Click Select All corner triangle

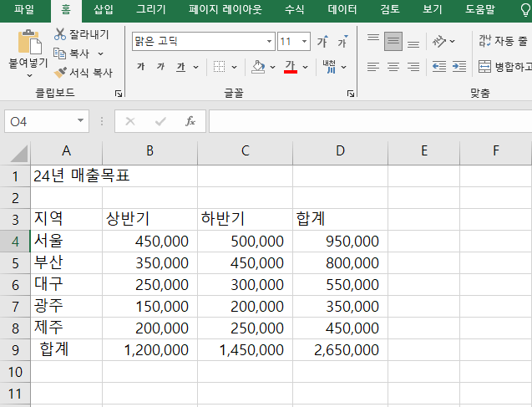19,154
